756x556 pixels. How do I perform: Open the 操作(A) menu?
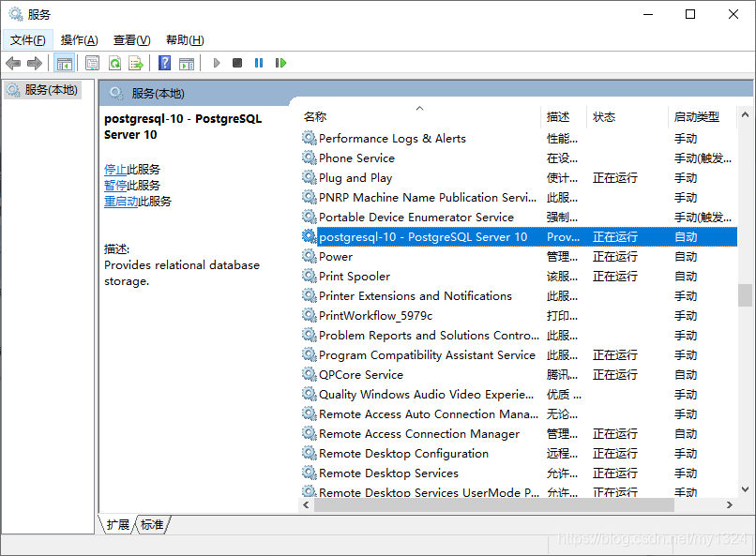(80, 40)
